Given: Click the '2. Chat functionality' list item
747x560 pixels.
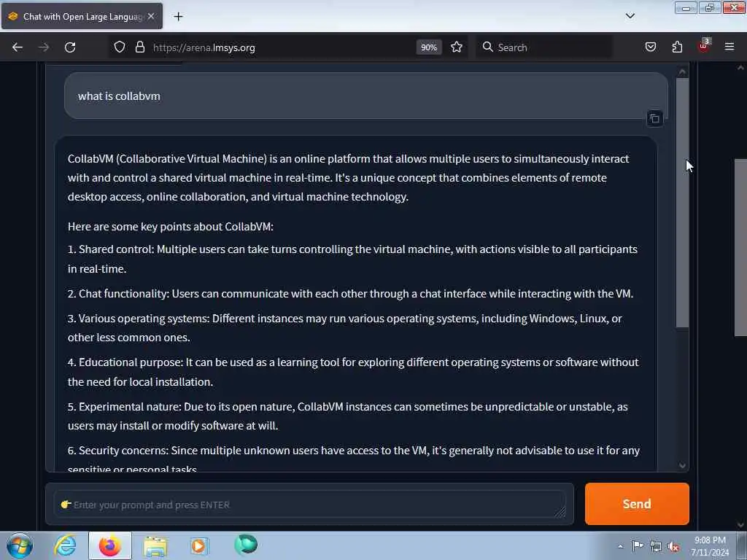Looking at the screenshot, I should (x=351, y=293).
